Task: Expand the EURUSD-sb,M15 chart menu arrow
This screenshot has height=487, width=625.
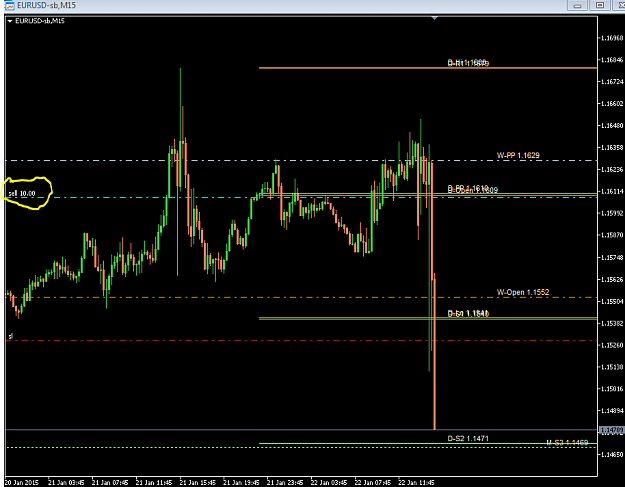Action: click(x=10, y=21)
